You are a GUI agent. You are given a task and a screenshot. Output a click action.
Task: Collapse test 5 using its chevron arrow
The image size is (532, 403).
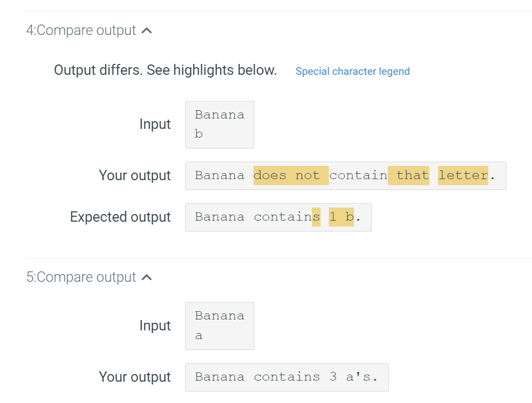point(146,278)
